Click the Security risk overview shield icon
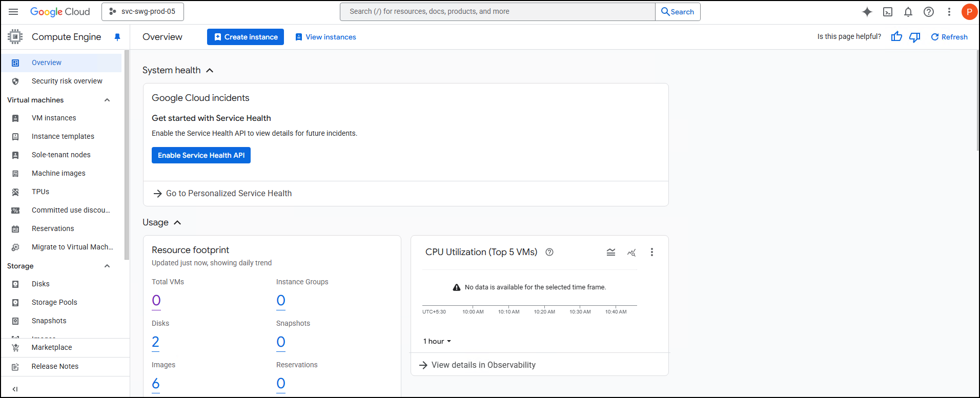This screenshot has width=980, height=398. point(15,81)
